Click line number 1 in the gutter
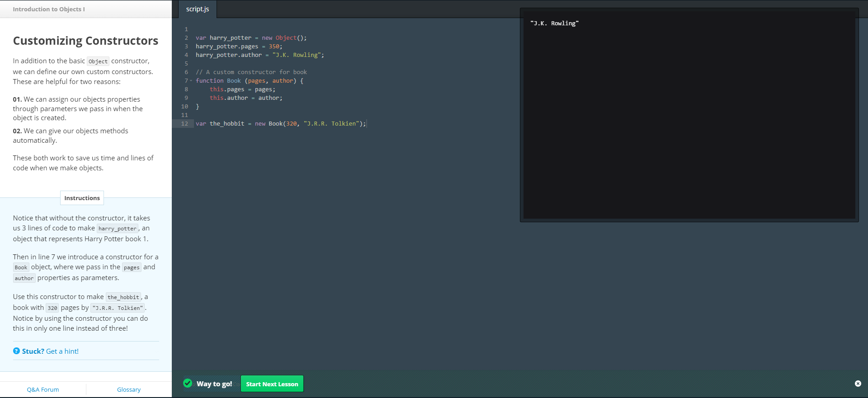 [x=186, y=29]
